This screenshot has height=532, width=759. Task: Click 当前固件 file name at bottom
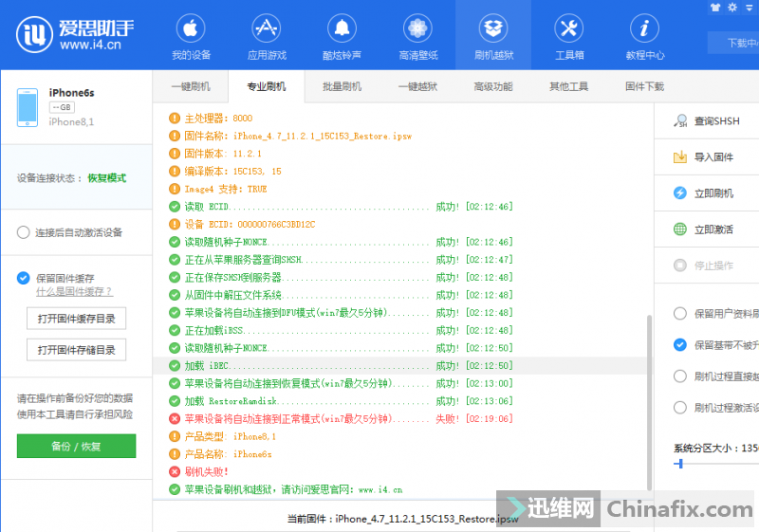[x=426, y=519]
